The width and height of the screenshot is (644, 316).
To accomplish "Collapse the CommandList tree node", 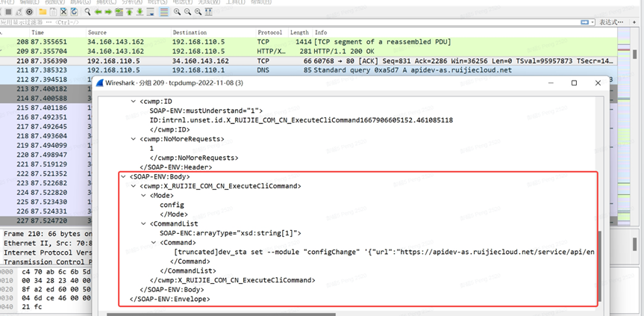I will click(x=143, y=224).
